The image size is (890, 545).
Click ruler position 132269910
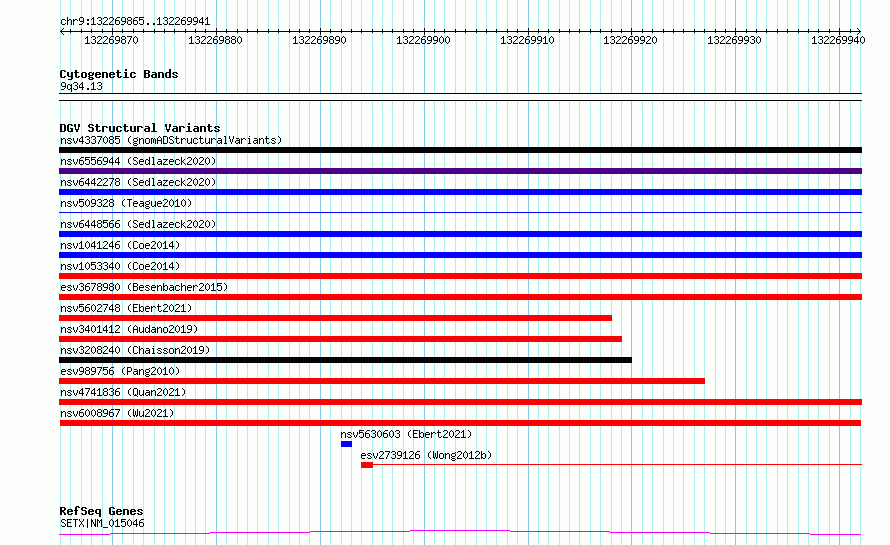(x=527, y=40)
